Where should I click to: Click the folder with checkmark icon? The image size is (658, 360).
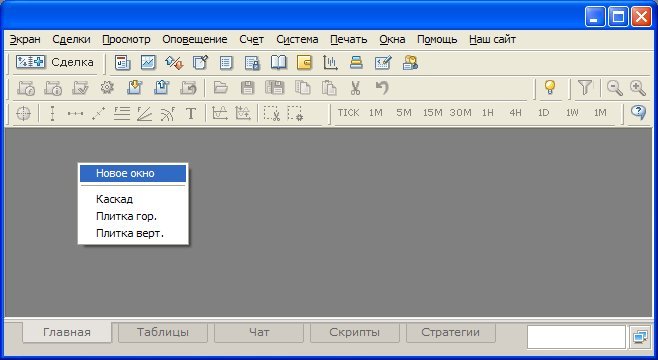point(80,88)
